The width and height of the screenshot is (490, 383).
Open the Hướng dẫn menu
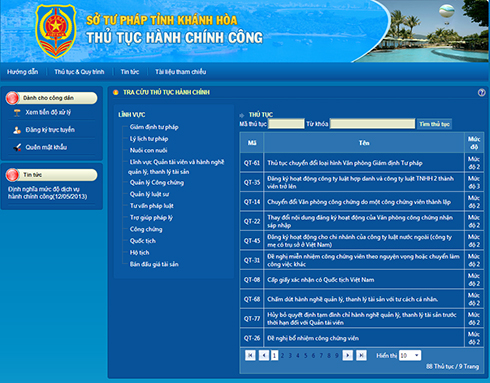pos(22,72)
